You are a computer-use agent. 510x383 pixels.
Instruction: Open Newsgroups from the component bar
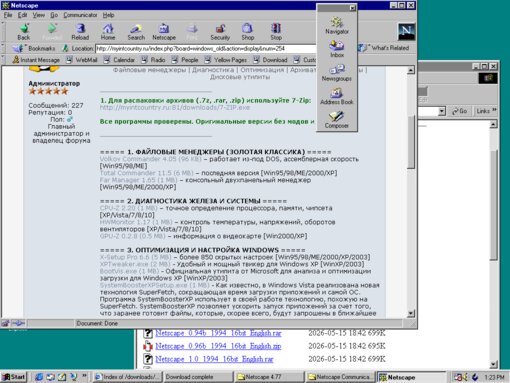point(337,73)
